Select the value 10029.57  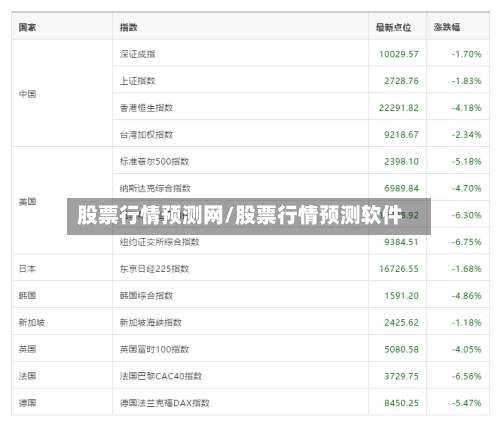click(399, 54)
